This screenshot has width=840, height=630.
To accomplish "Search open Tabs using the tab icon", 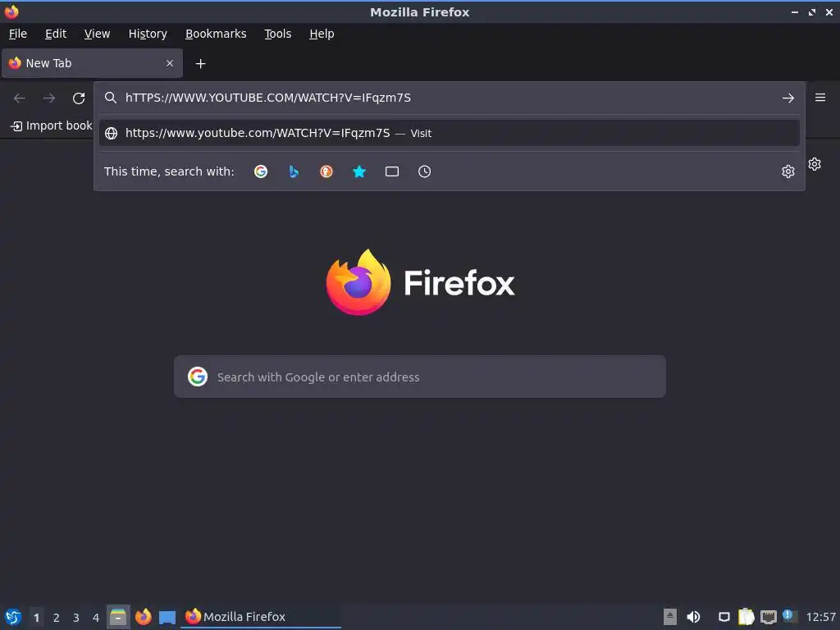I will click(x=392, y=171).
